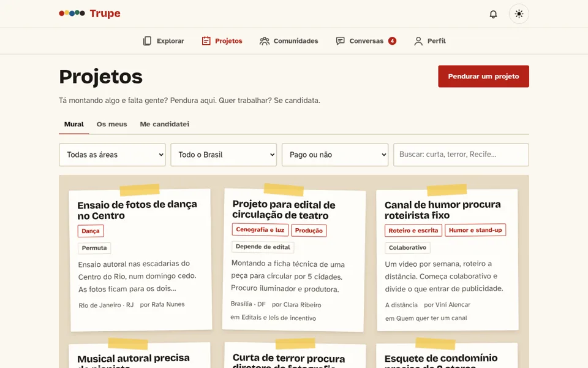Click the Dança tag

91,231
